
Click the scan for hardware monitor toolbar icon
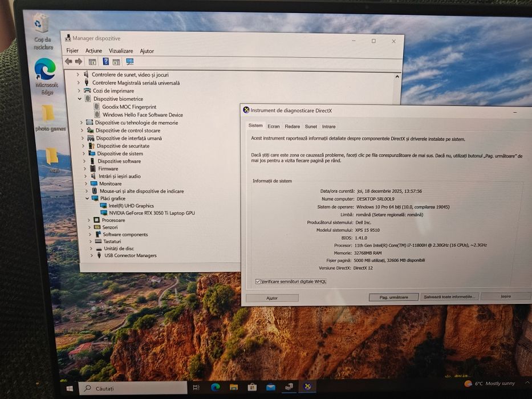129,62
